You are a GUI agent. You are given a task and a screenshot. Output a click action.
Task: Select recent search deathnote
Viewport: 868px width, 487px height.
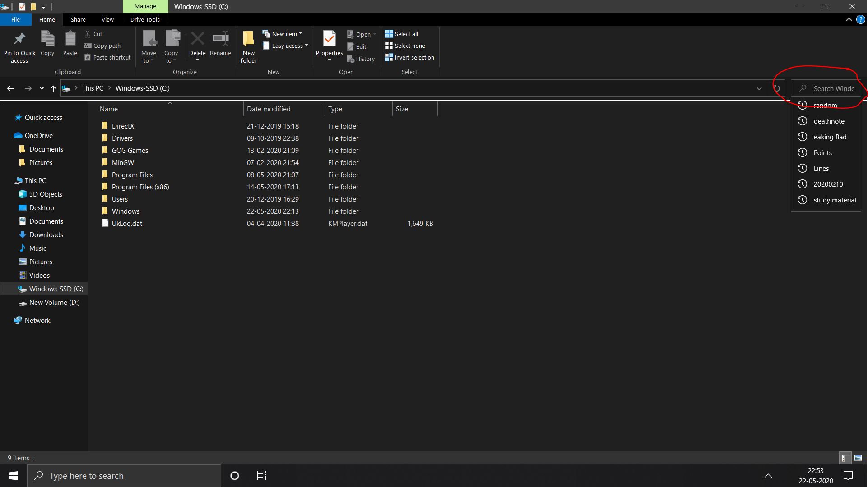click(826, 121)
